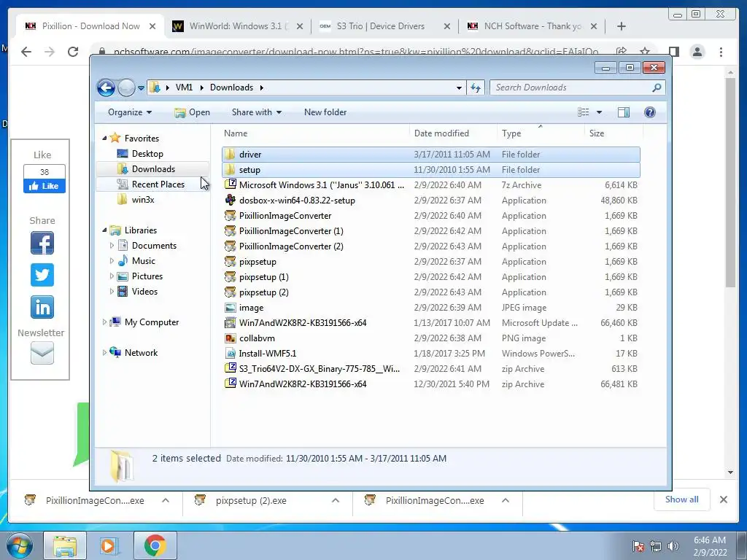747x560 pixels.
Task: Open Explorer help with question mark icon
Action: pos(649,112)
